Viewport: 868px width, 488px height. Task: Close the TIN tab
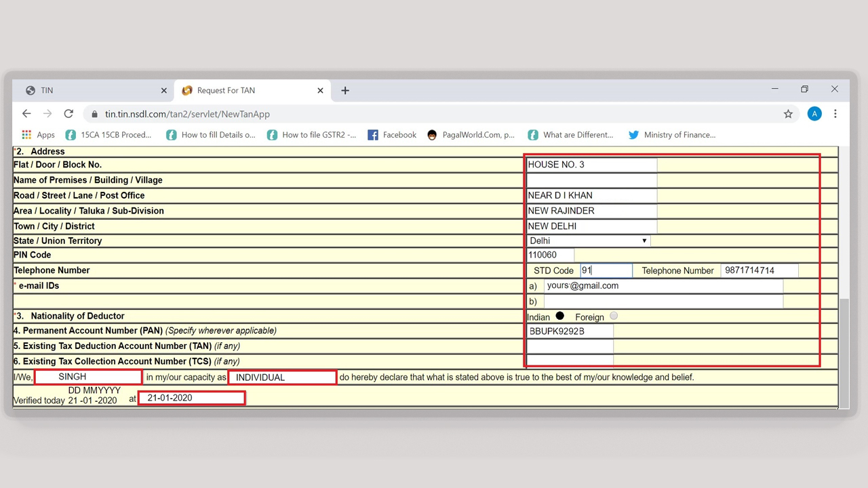pos(163,90)
